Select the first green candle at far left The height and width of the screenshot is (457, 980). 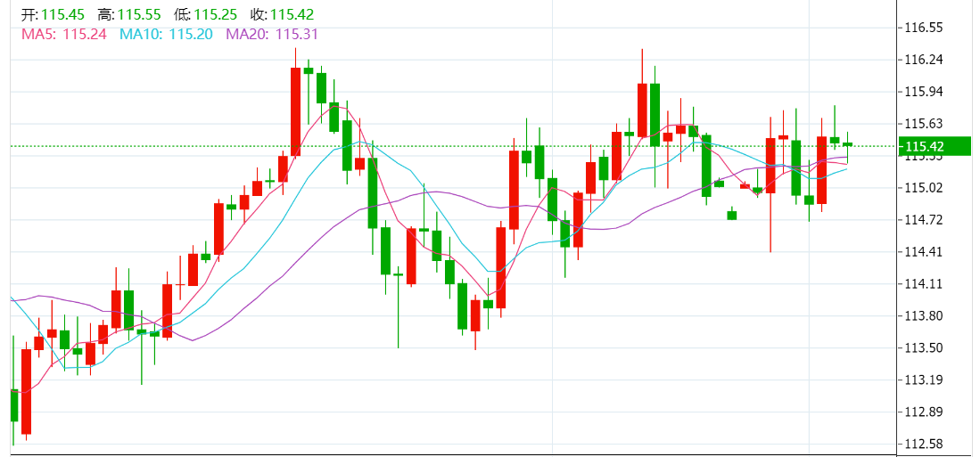[x=13, y=405]
